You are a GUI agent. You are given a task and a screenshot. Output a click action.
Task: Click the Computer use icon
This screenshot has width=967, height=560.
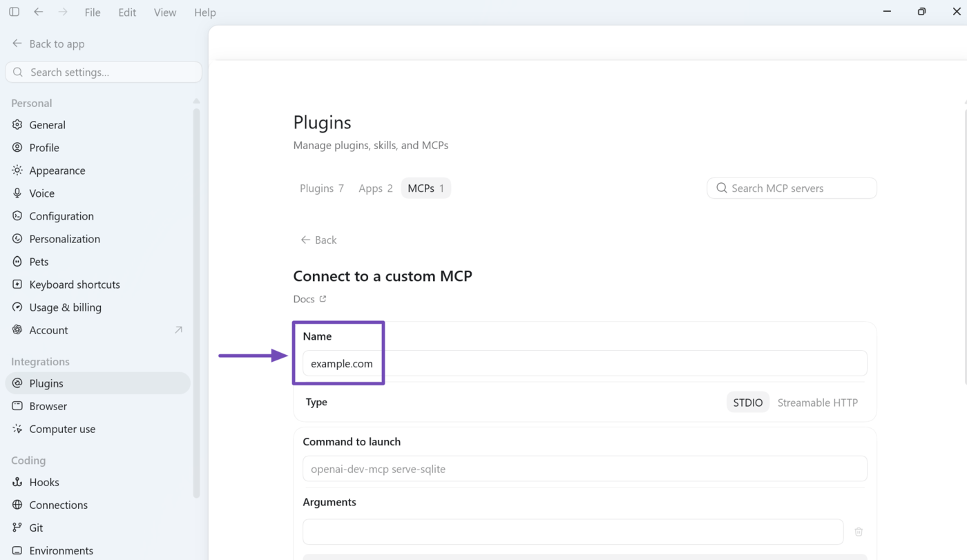coord(17,429)
